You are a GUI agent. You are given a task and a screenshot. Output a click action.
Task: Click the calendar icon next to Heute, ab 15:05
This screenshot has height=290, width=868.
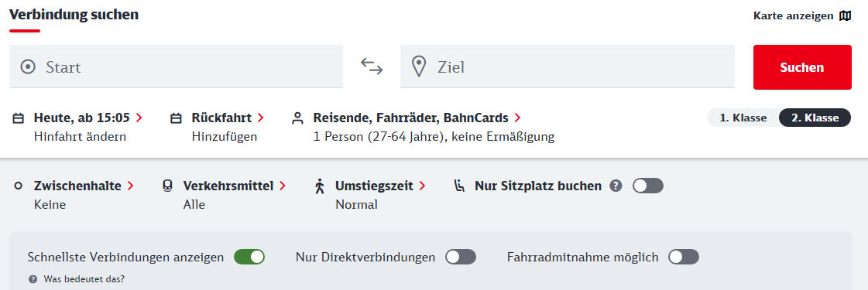[19, 118]
